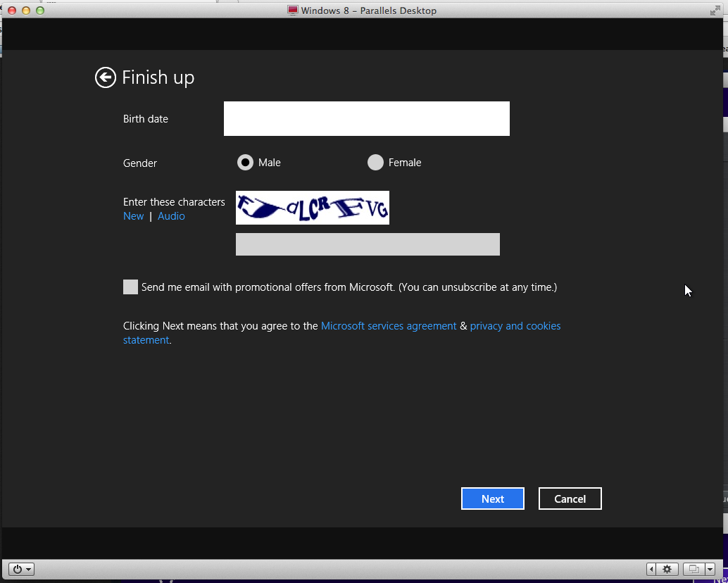Click the Next button
The height and width of the screenshot is (583, 728).
click(x=493, y=499)
